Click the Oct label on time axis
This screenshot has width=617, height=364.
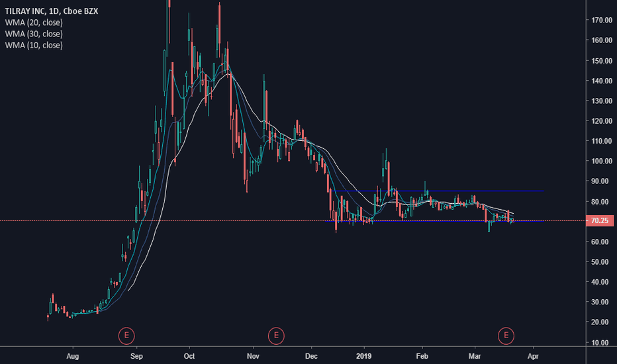pyautogui.click(x=189, y=356)
